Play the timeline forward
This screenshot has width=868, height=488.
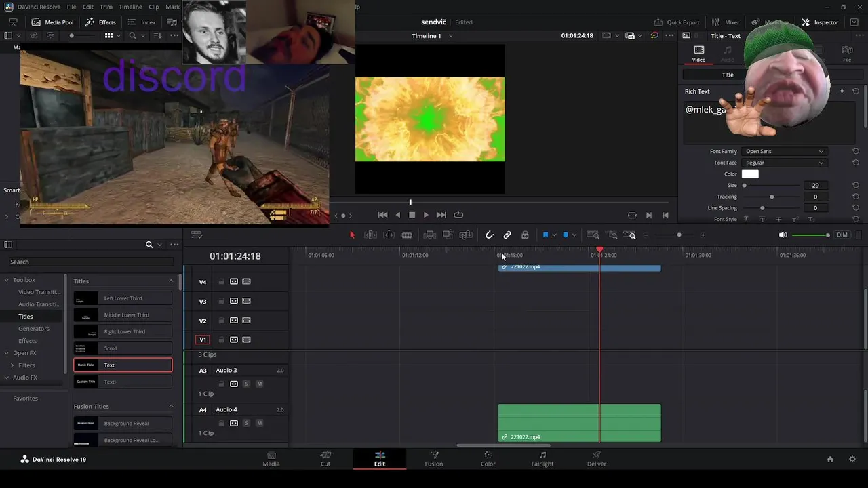426,215
